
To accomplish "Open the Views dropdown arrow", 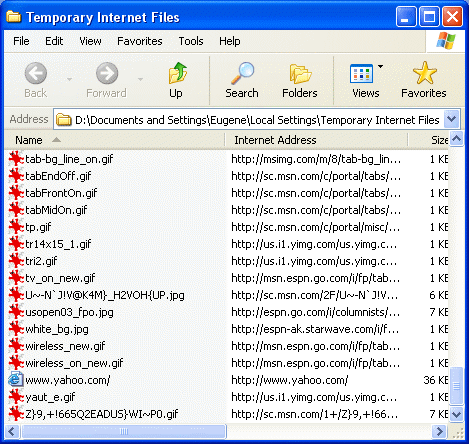I will pyautogui.click(x=380, y=66).
